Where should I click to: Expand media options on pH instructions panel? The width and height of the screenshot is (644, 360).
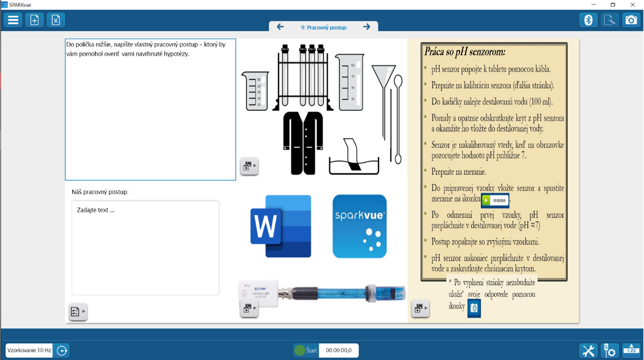coord(420,308)
